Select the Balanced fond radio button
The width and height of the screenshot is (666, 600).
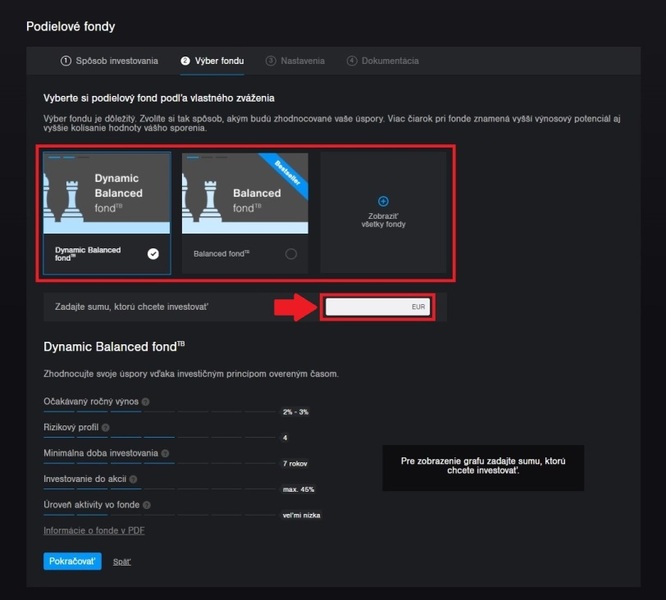point(291,254)
